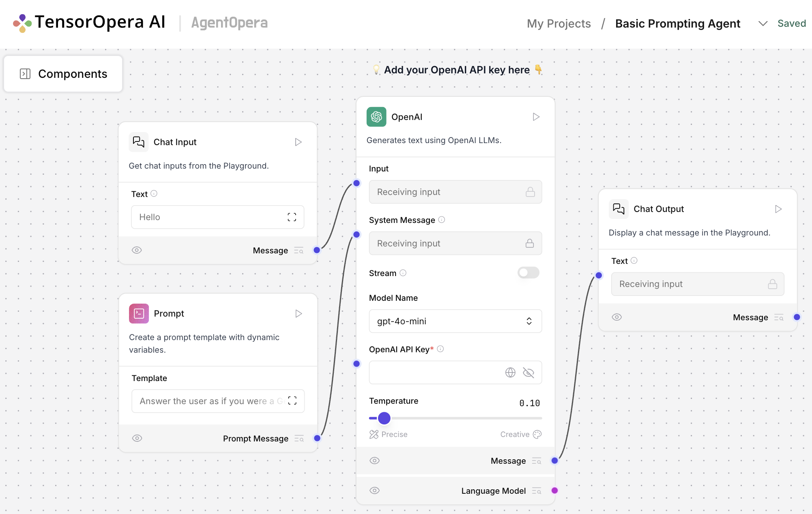The image size is (812, 514).
Task: Click the Hello text field in Chat Input
Action: pos(217,217)
